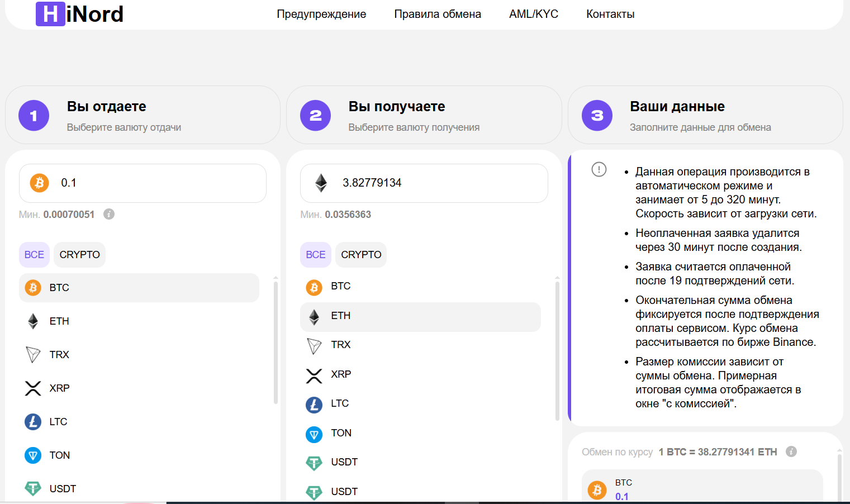Select the ВСЕ tab in the give column

click(34, 255)
